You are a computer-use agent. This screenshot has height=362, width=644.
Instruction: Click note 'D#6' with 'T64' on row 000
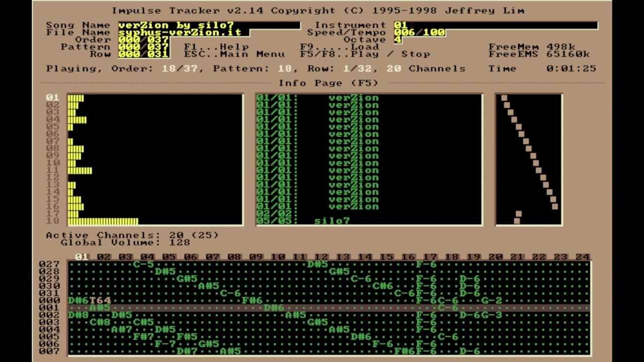click(x=90, y=301)
